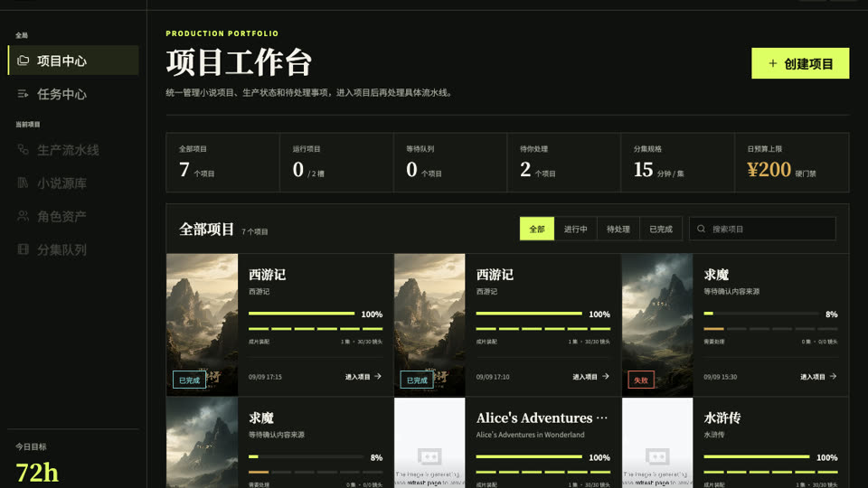Click the 失败 badge on 求魔 card
This screenshot has height=488, width=868.
pyautogui.click(x=641, y=380)
